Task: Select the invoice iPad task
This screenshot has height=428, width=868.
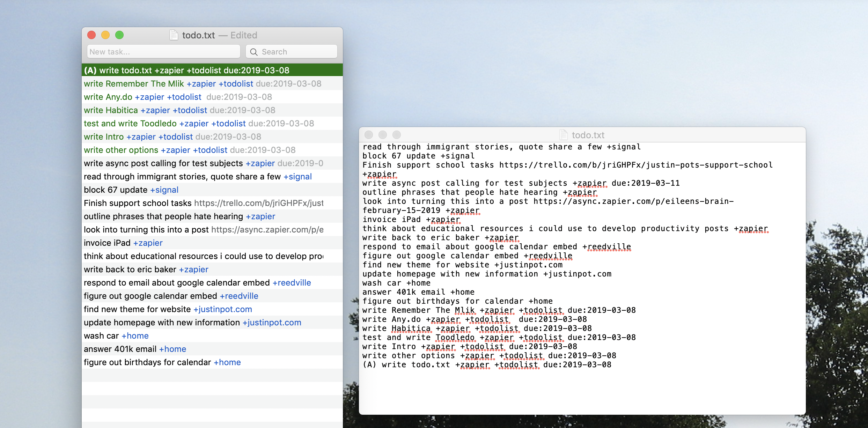Action: [107, 243]
